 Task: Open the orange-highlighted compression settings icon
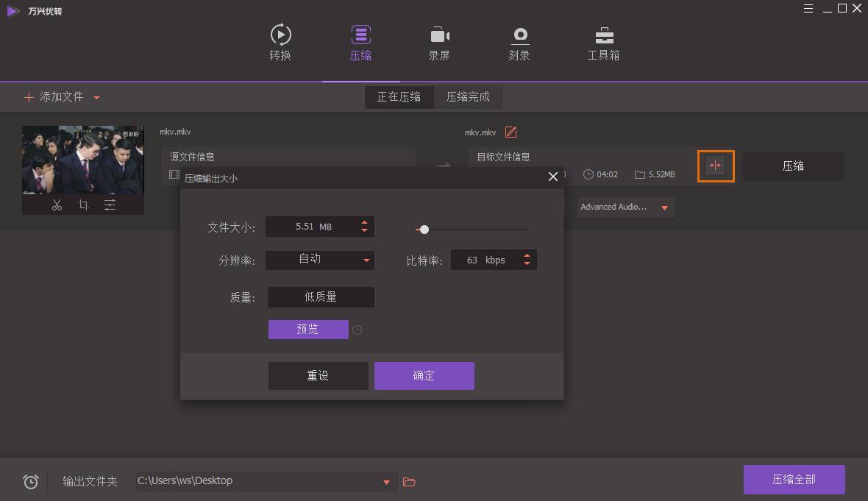pos(715,166)
